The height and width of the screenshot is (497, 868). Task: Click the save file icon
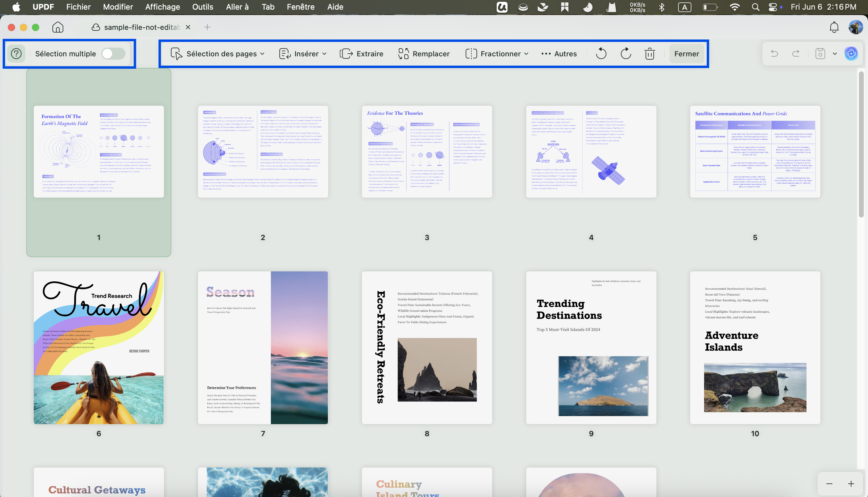[x=820, y=54]
